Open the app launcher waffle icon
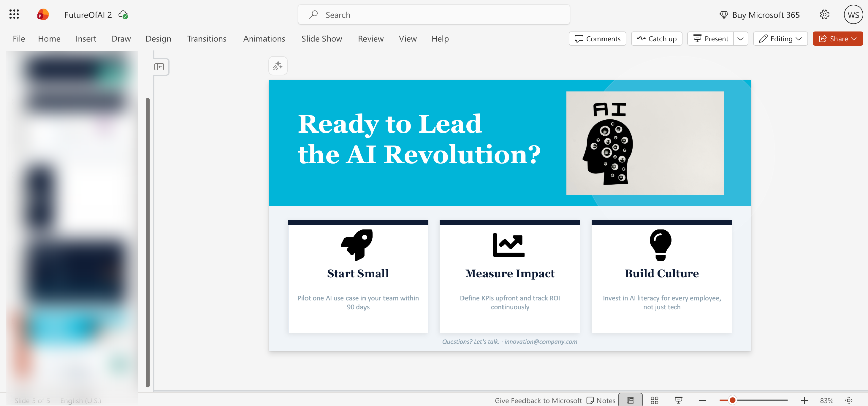The image size is (868, 406). (14, 14)
